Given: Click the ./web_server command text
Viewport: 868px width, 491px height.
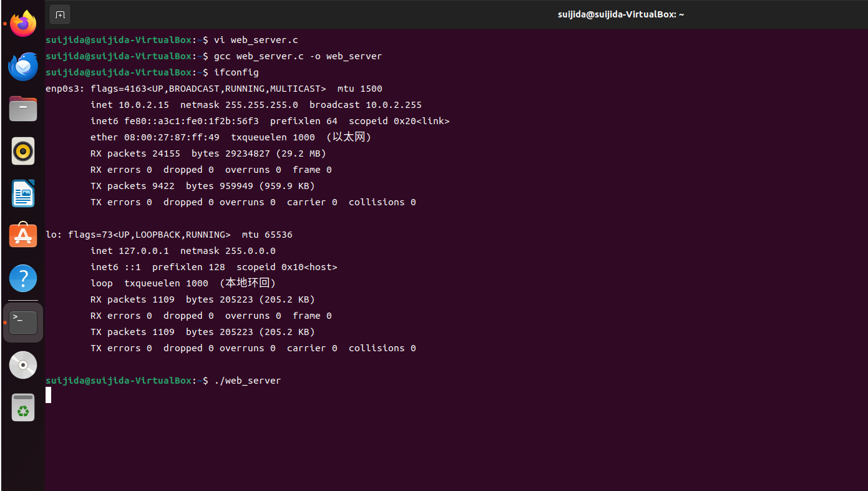Looking at the screenshot, I should point(247,381).
